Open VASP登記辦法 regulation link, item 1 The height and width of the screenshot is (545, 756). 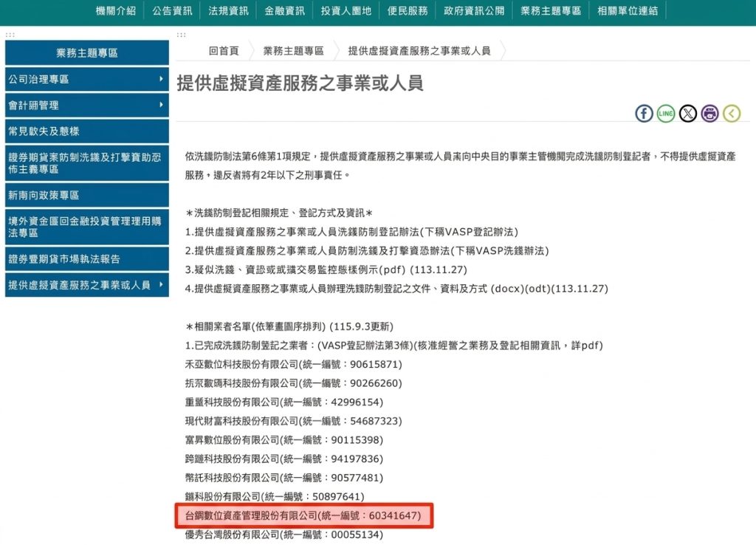(351, 232)
